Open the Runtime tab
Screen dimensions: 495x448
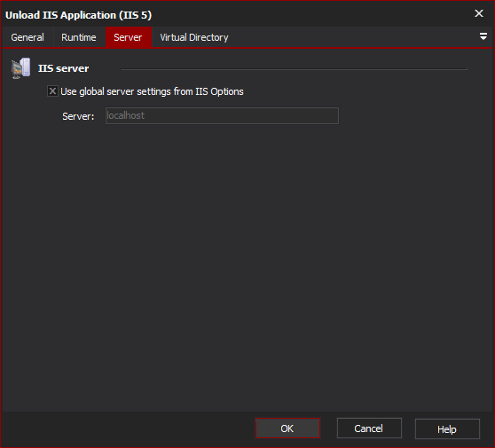[x=79, y=37]
